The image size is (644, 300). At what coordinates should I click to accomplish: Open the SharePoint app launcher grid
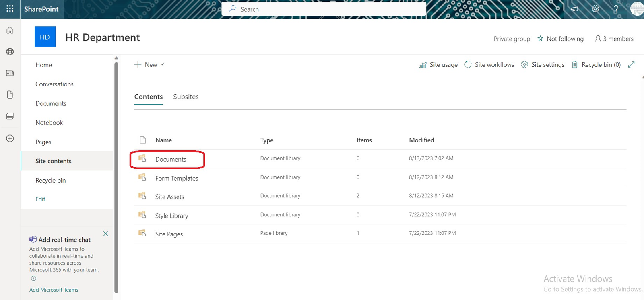point(10,9)
